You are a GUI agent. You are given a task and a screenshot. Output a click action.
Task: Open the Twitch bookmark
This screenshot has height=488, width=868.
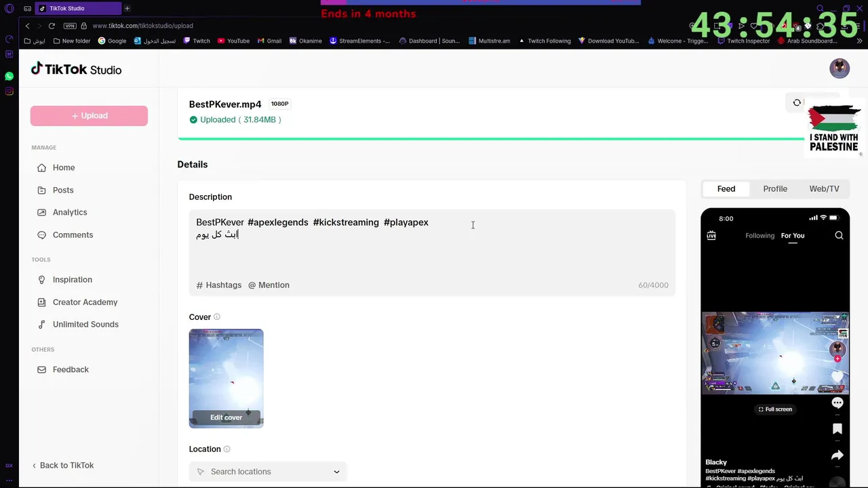click(195, 41)
